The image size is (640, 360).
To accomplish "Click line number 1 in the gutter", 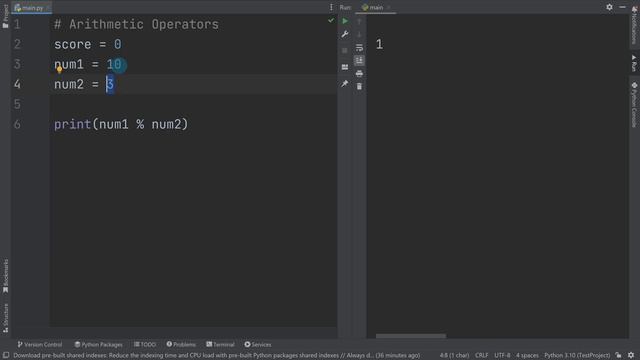I will [x=17, y=24].
